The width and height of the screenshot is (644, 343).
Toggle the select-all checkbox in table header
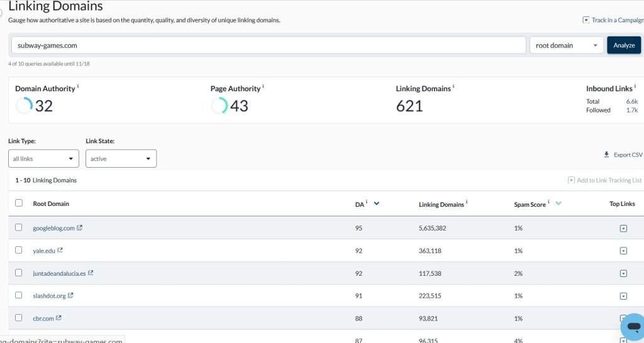19,203
